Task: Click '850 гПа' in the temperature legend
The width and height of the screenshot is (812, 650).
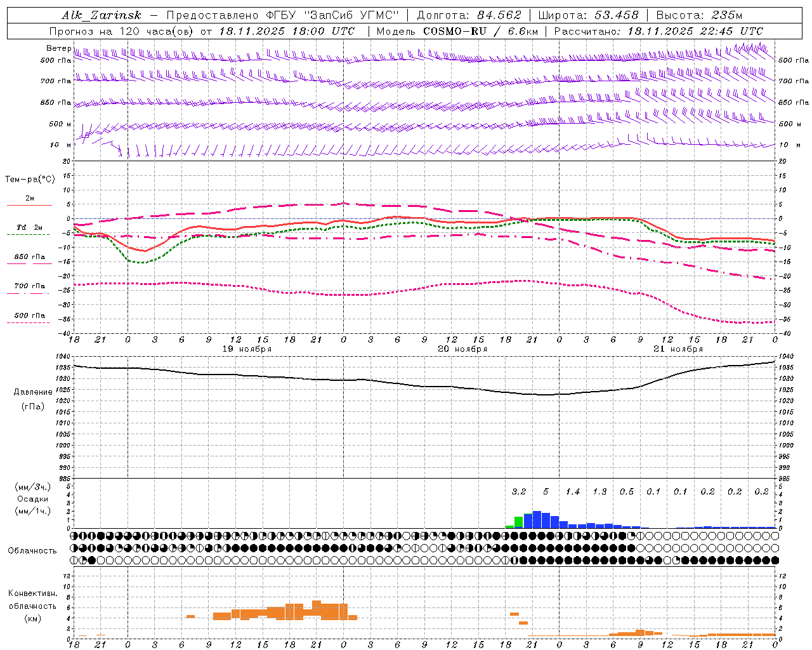Action: (30, 257)
